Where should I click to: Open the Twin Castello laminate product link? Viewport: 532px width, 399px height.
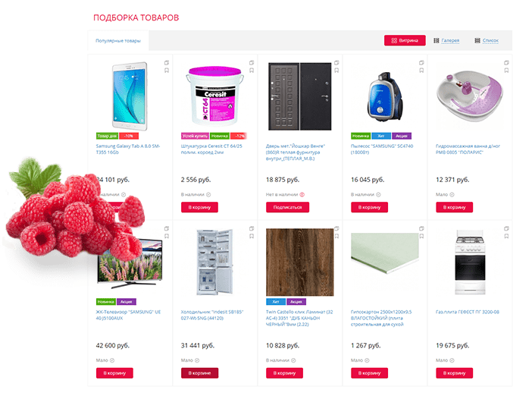pyautogui.click(x=299, y=318)
